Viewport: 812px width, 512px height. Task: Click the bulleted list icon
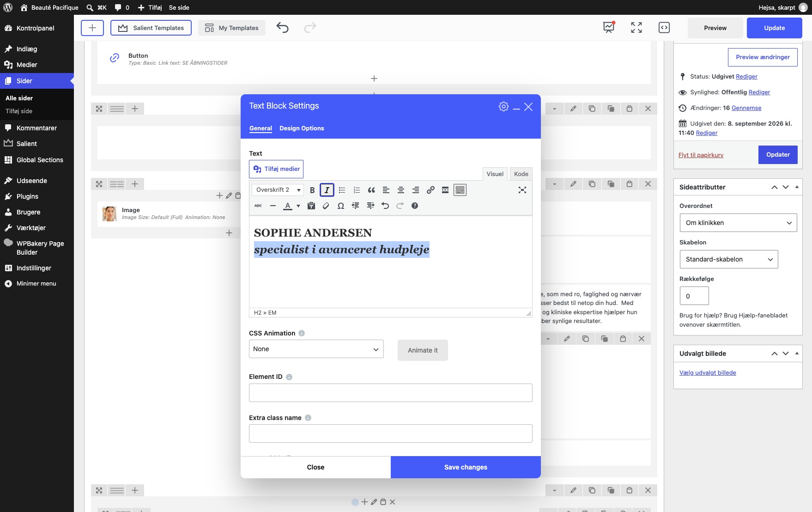(342, 190)
